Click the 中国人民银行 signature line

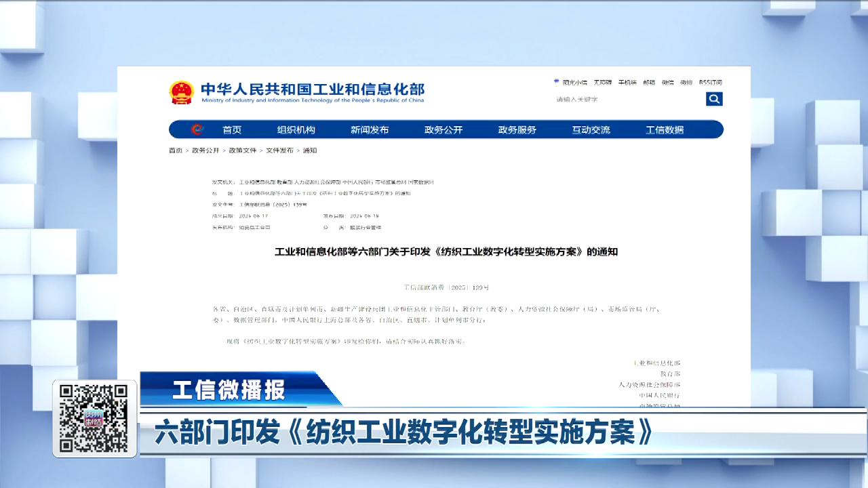pos(659,395)
